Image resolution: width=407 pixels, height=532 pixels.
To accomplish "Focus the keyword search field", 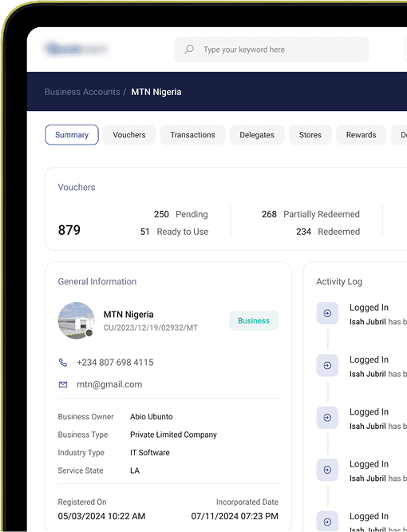I will [x=271, y=50].
